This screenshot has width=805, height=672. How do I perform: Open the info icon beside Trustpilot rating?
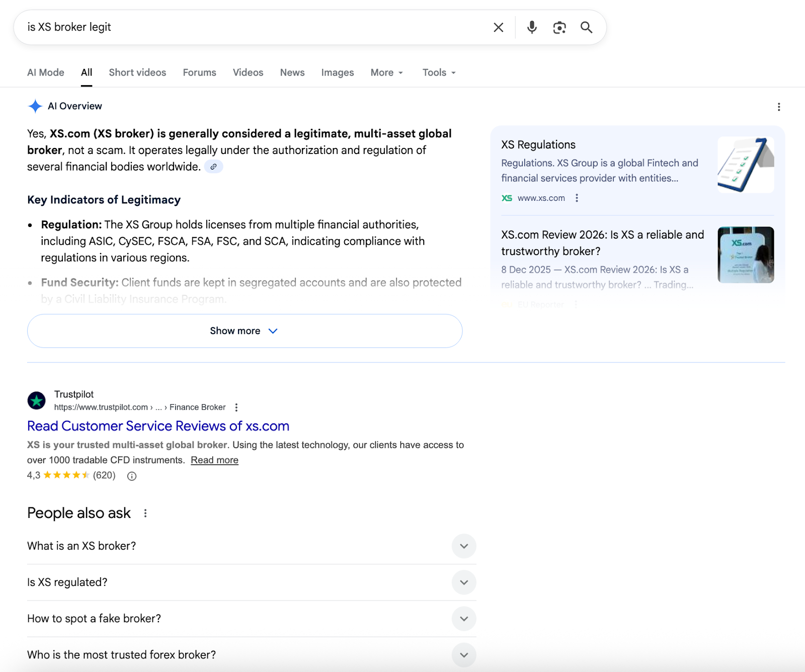(x=132, y=476)
